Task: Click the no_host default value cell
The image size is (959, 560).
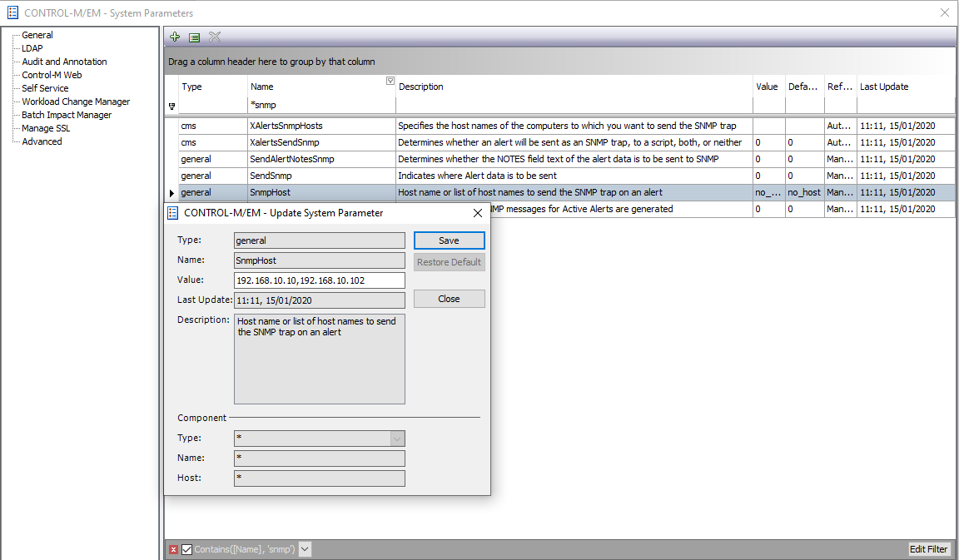Action: 804,192
